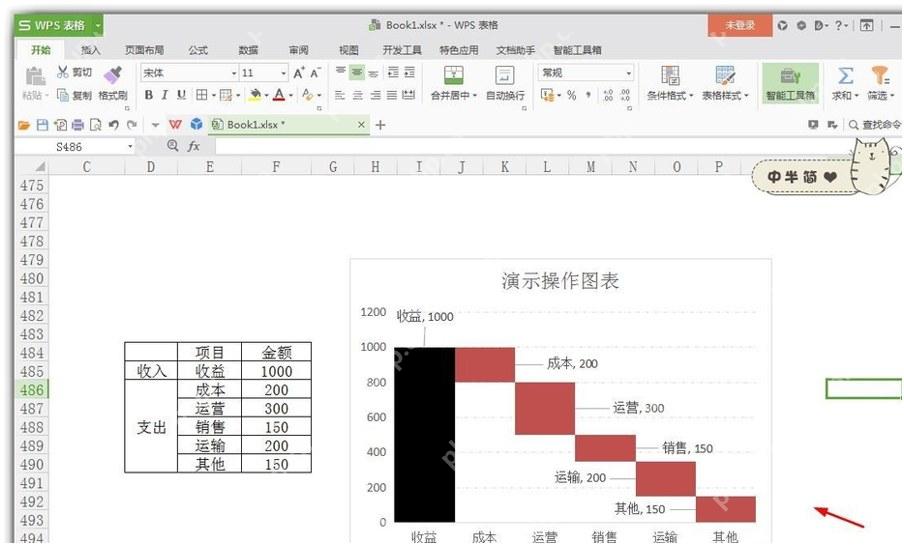Expand the borders dropdown arrow
This screenshot has width=904, height=545.
click(213, 95)
